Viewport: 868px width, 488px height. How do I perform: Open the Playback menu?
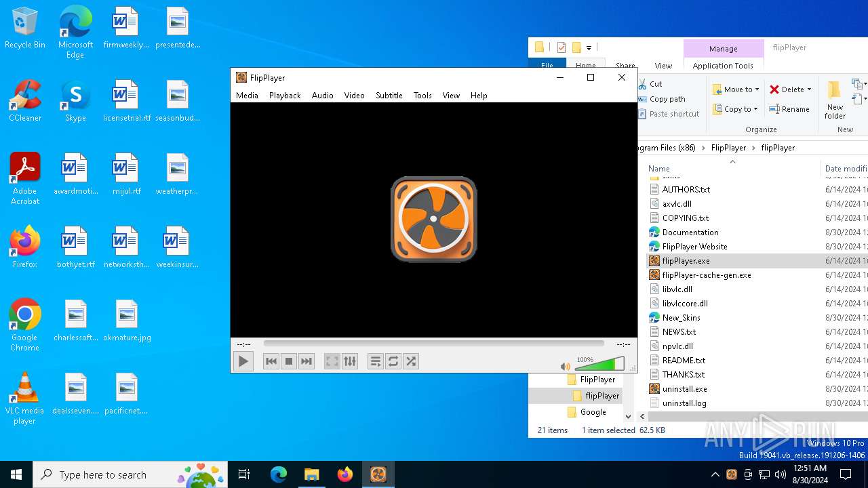(285, 96)
